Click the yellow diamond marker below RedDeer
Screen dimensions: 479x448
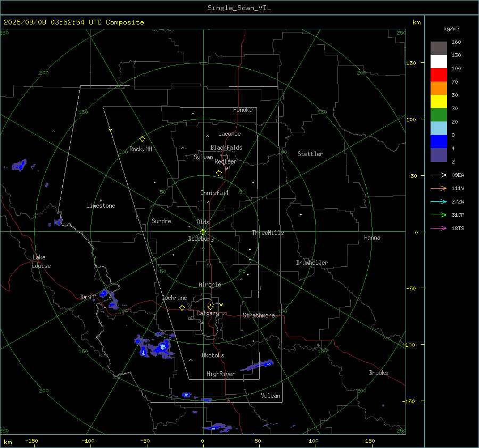[219, 173]
